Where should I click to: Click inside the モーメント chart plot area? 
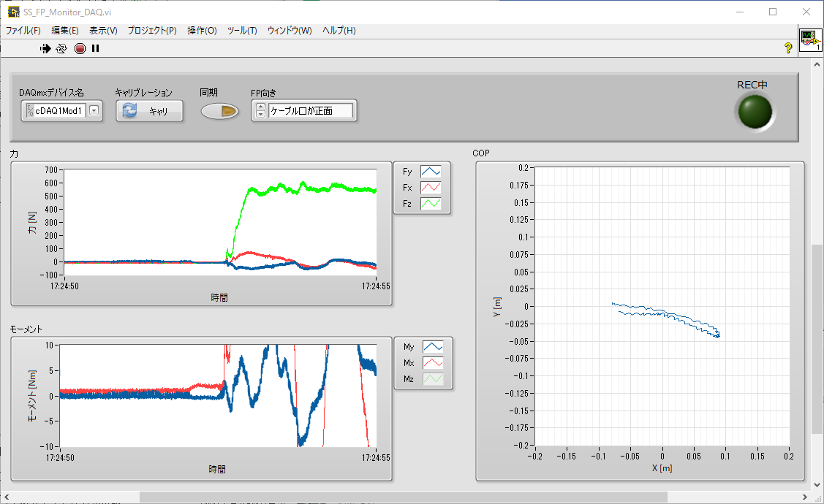click(x=218, y=396)
